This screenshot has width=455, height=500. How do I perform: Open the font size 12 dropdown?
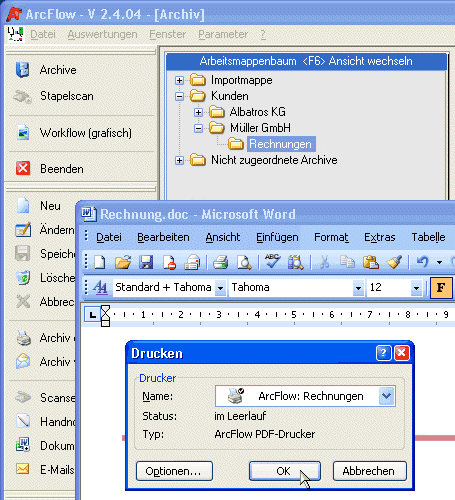point(416,288)
